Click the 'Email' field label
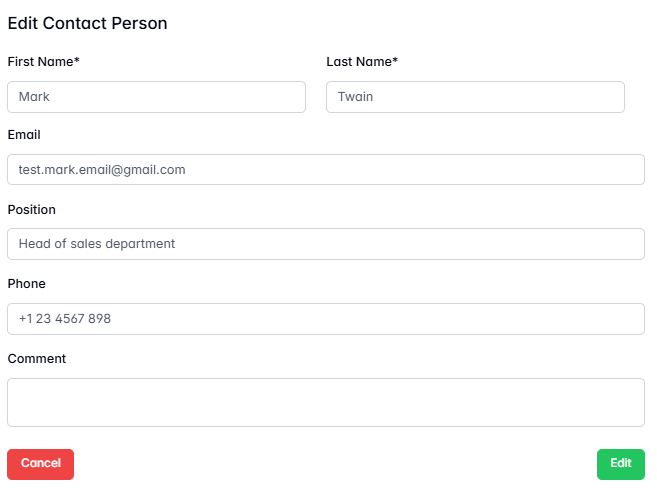The image size is (657, 490). [24, 135]
